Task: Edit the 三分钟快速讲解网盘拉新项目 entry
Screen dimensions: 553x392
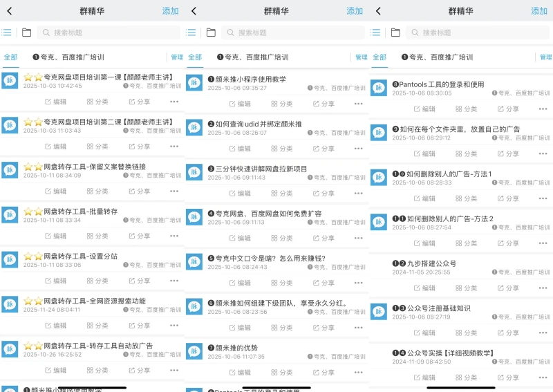Action: [240, 193]
